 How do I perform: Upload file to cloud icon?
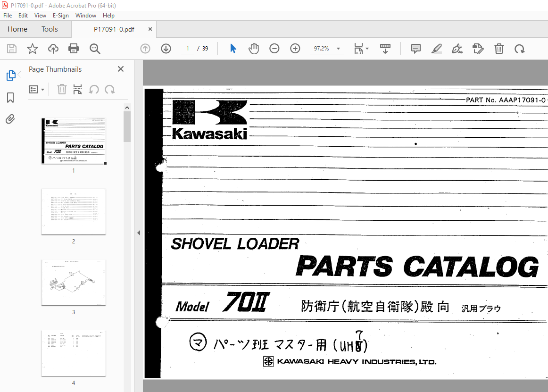coord(53,49)
